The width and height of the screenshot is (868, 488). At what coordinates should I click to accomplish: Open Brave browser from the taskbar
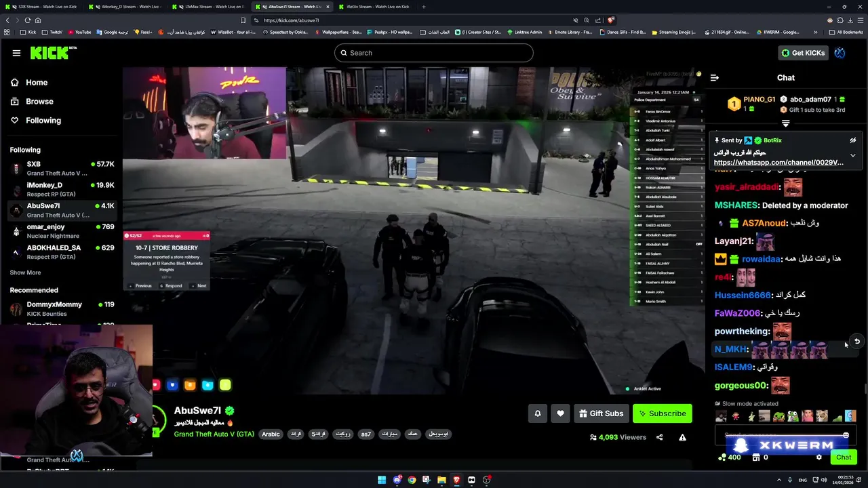click(456, 480)
